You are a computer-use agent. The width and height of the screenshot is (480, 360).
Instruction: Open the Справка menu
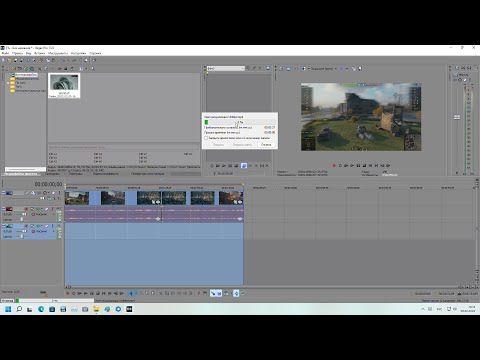[95, 53]
